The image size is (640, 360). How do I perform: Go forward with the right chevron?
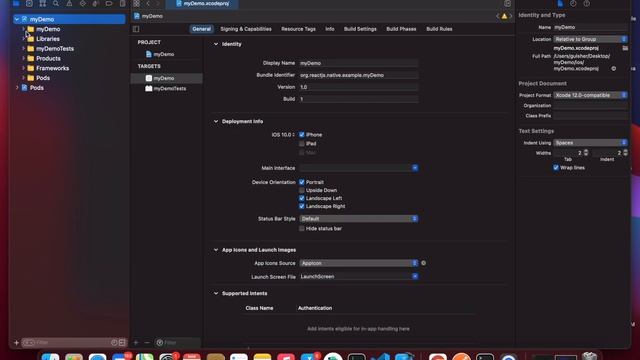click(158, 3)
